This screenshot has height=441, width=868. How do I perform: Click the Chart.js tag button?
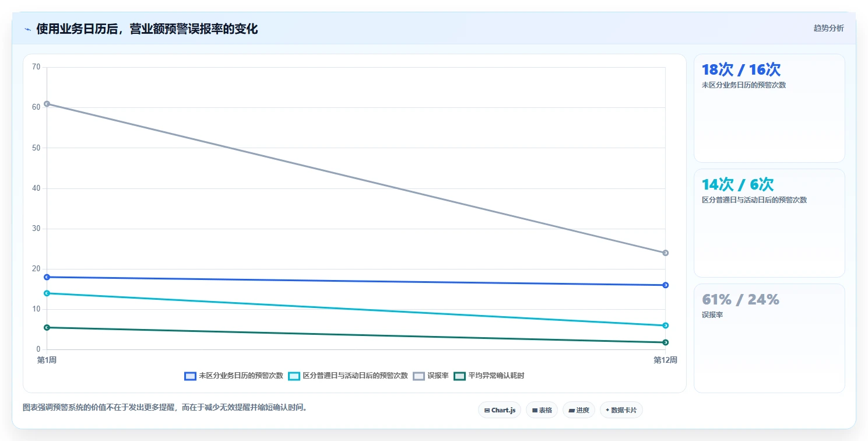click(500, 410)
